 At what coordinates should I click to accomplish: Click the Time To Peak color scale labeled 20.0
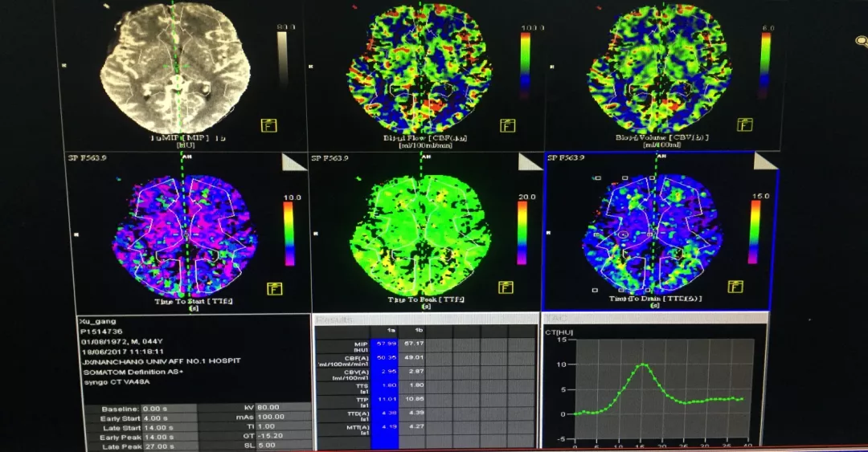(522, 232)
